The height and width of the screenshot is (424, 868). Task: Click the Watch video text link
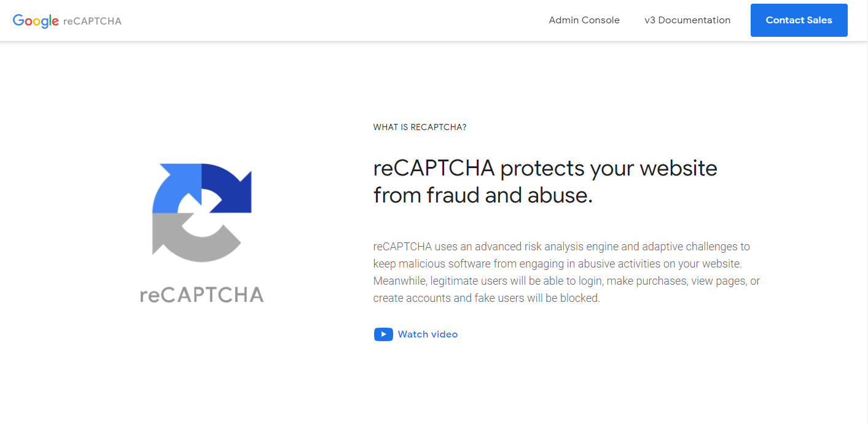click(428, 334)
